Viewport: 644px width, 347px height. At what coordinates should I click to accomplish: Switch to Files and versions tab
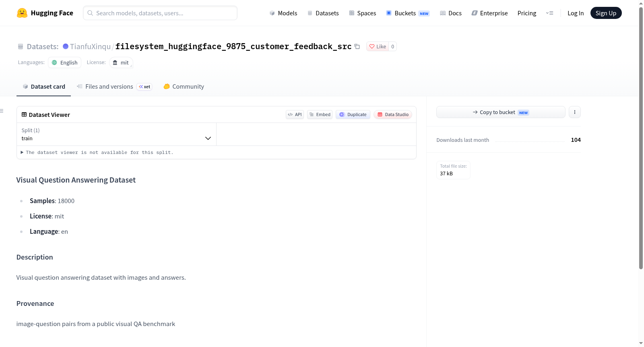[x=114, y=86]
